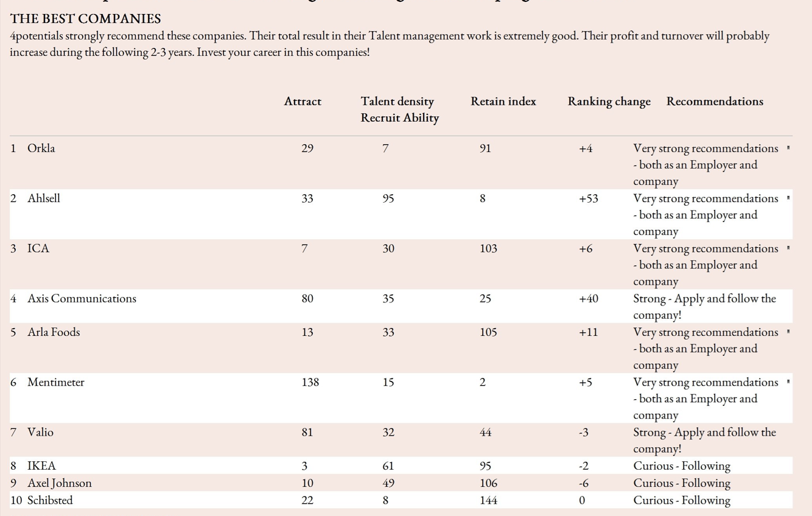Click the Axel Johnson company name
Image resolution: width=812 pixels, height=516 pixels.
point(59,483)
